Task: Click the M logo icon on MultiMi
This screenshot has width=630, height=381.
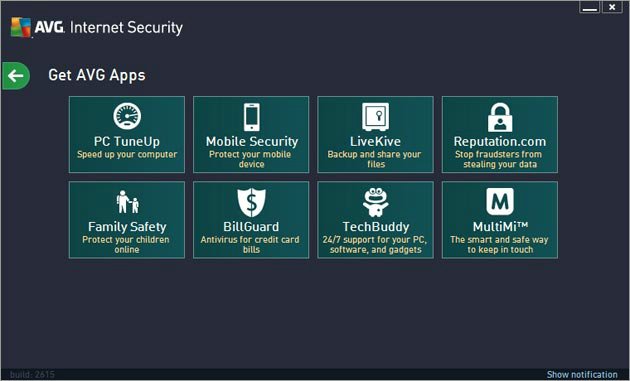Action: click(500, 201)
